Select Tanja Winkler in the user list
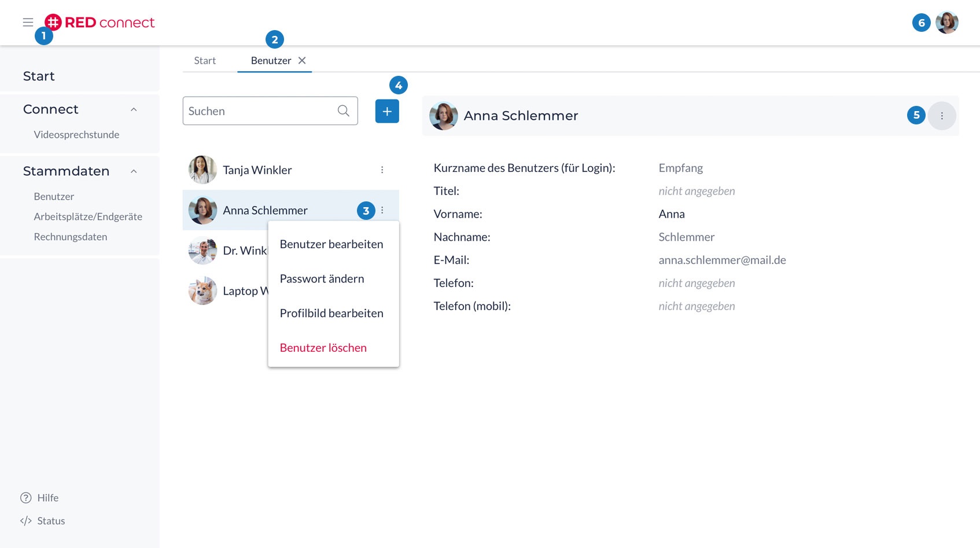980x548 pixels. point(257,170)
